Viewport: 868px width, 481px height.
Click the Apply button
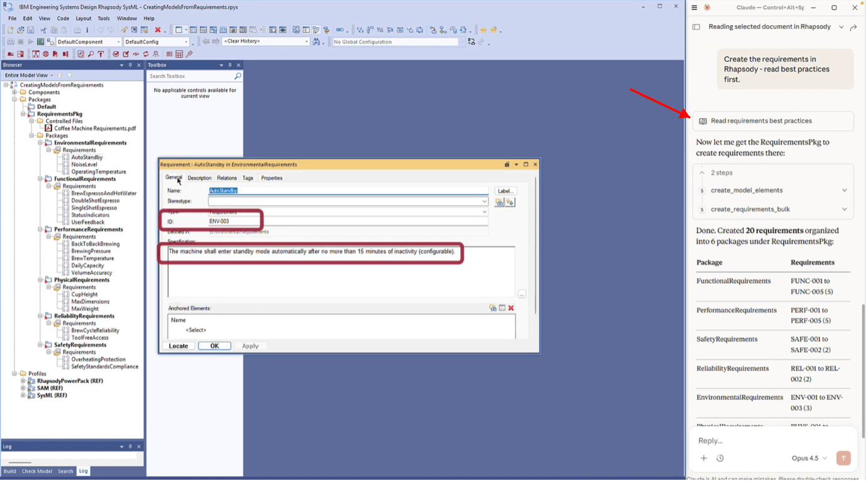tap(250, 346)
